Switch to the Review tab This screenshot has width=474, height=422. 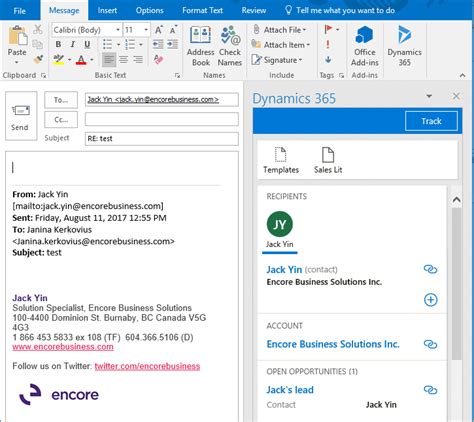(254, 11)
